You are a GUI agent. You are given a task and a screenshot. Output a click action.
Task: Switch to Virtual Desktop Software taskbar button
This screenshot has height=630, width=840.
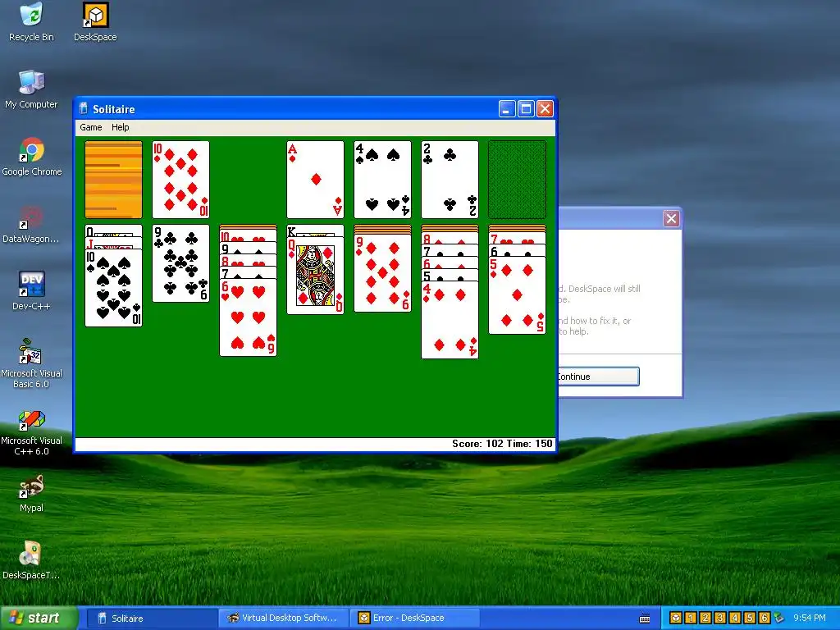point(283,619)
